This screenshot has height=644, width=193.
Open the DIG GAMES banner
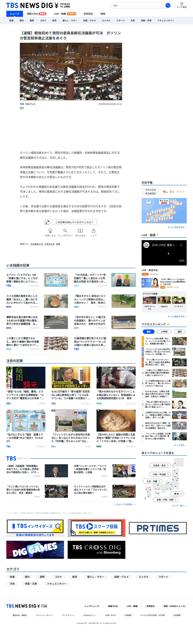(x=35, y=550)
